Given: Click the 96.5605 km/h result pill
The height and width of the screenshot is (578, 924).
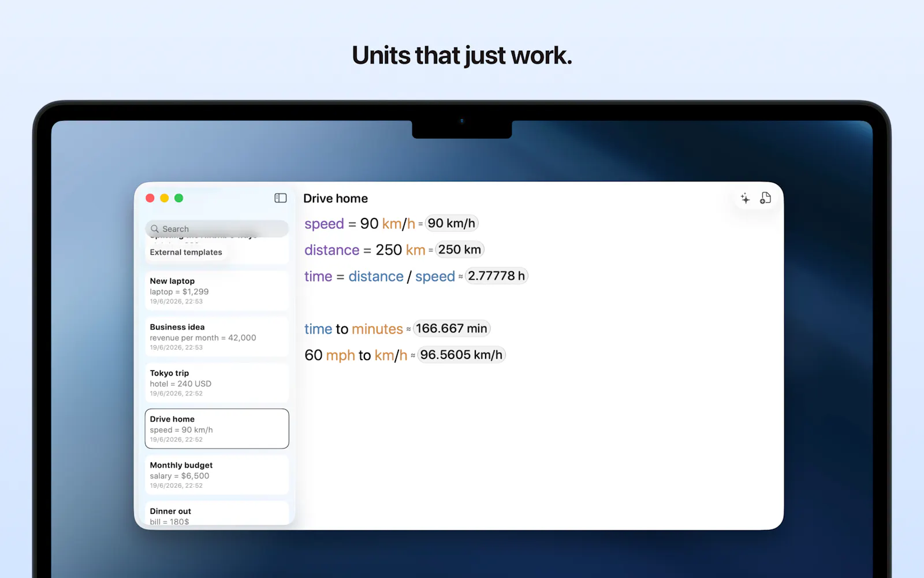Looking at the screenshot, I should [461, 355].
